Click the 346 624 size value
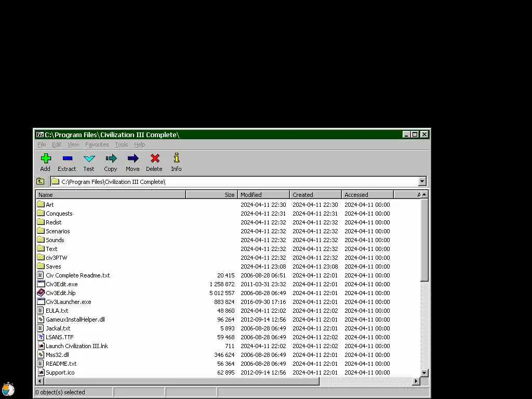The width and height of the screenshot is (532, 399). click(224, 354)
